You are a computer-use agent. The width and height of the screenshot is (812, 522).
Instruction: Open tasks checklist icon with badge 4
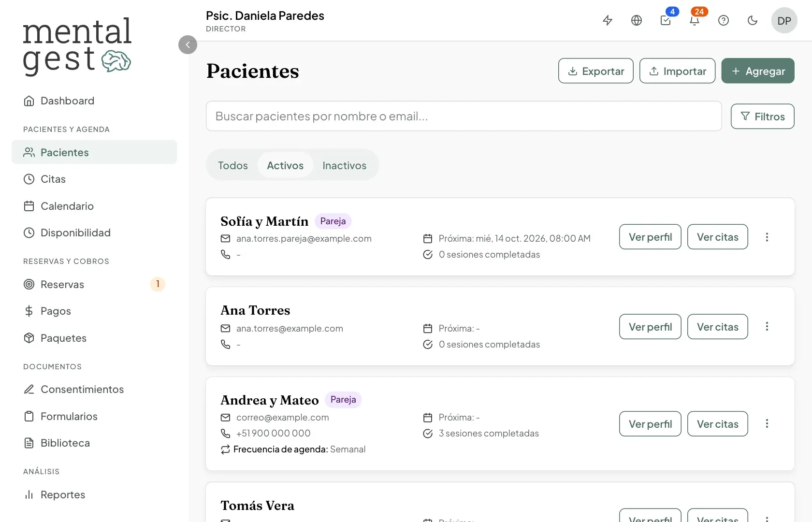[x=666, y=20]
